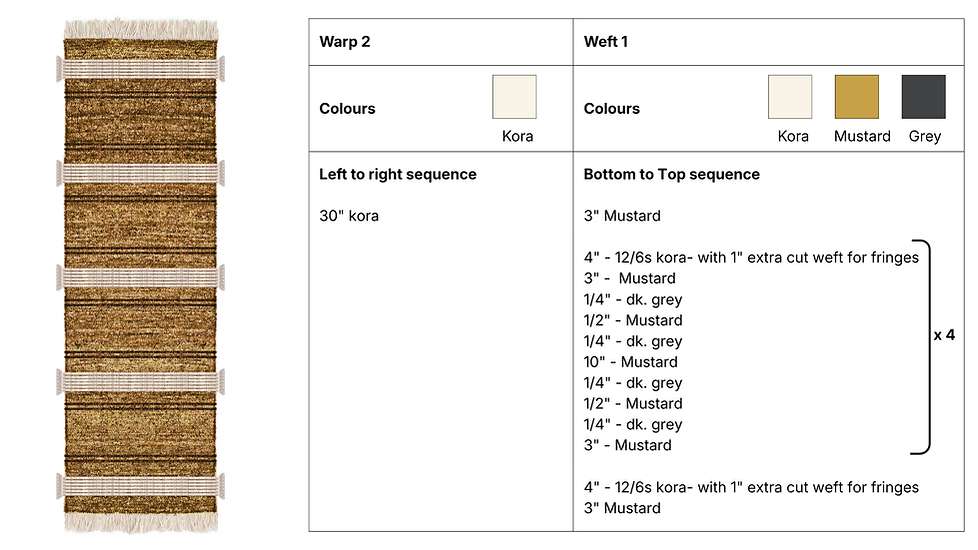Click the '10" - Mustard' weft line
This screenshot has width=978, height=550.
tap(630, 362)
